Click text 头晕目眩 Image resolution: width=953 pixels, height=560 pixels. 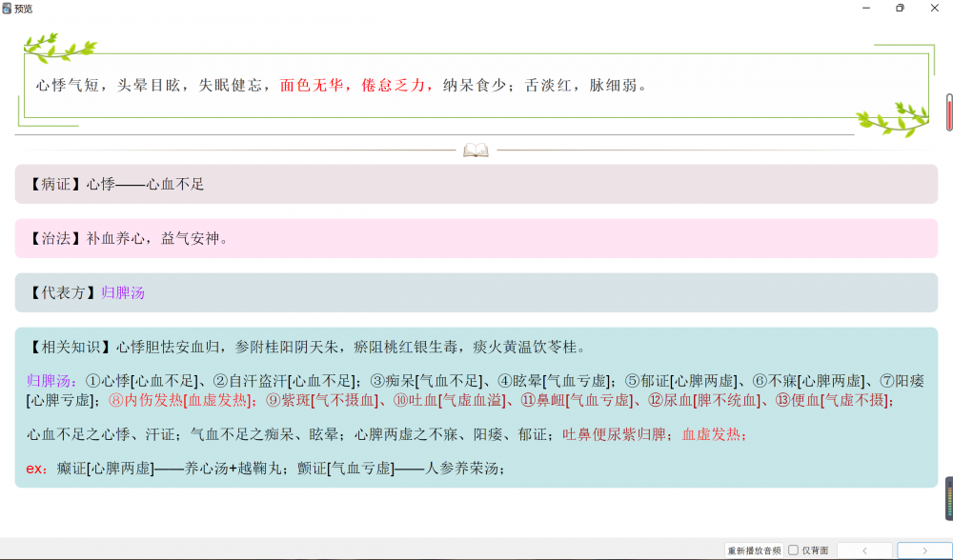[149, 86]
